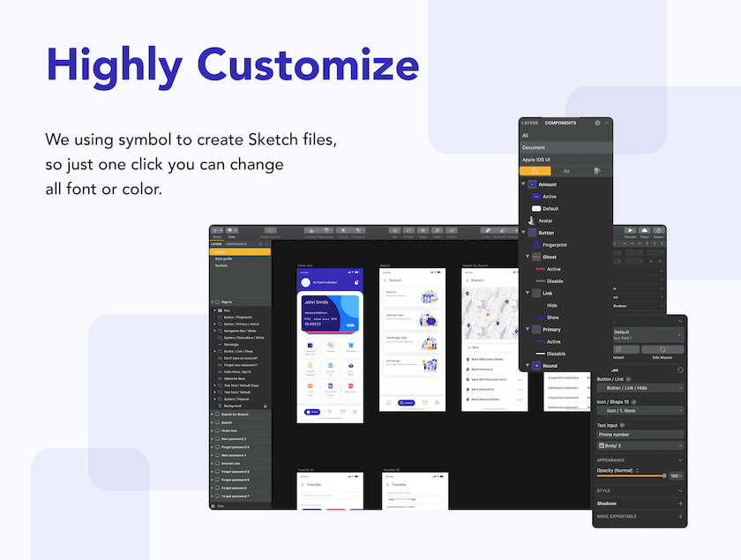The height and width of the screenshot is (560, 741).
Task: Open the Default text field symbol dropdown
Action: click(x=647, y=334)
